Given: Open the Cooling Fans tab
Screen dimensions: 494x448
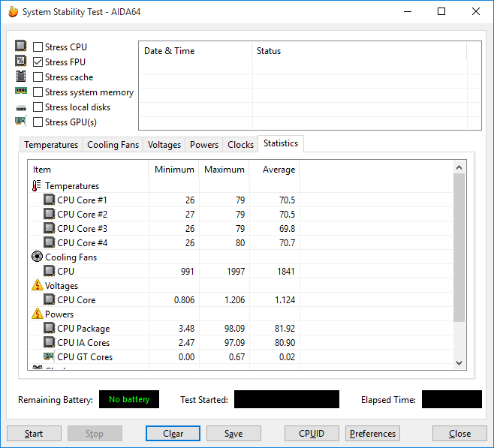Looking at the screenshot, I should (113, 145).
